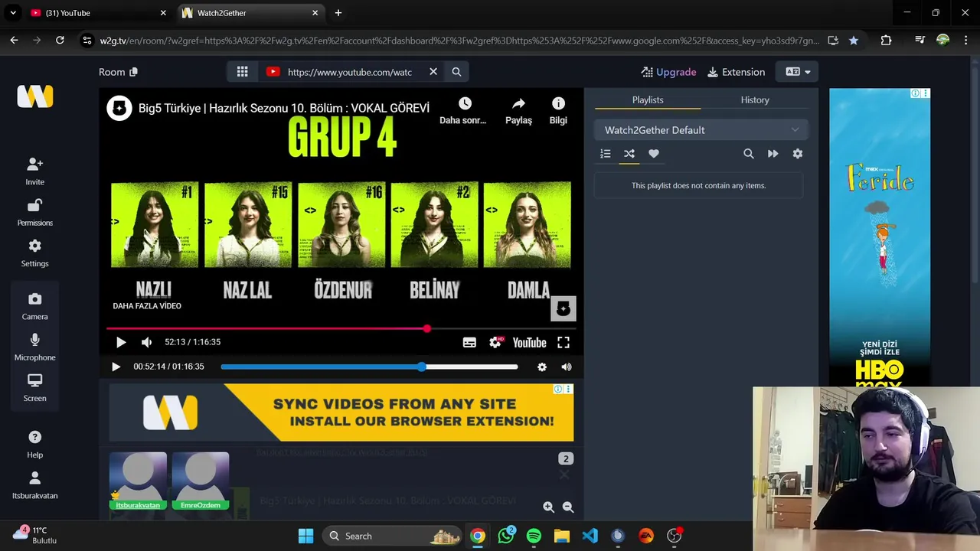The height and width of the screenshot is (551, 980).
Task: Click the extension install banner
Action: 341,412
